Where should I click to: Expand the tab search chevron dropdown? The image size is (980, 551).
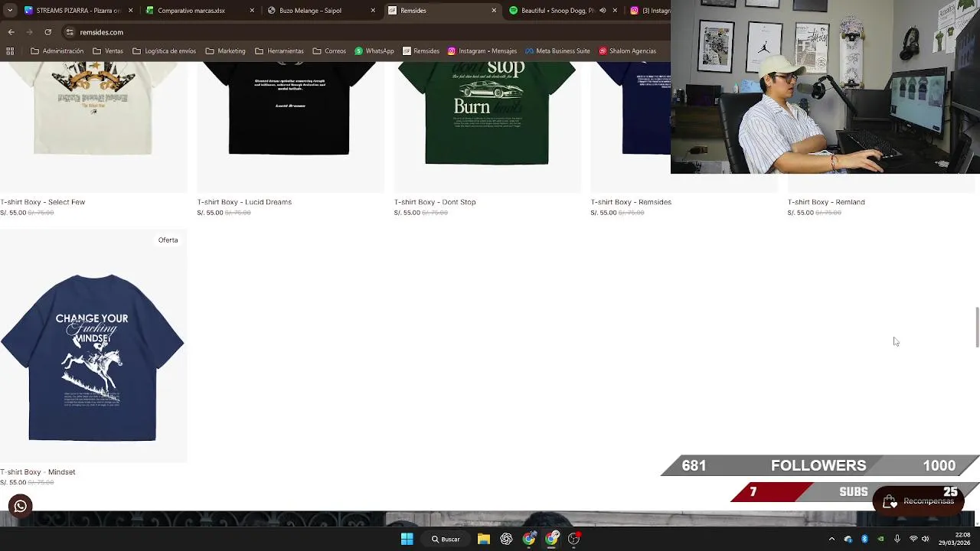pyautogui.click(x=8, y=11)
